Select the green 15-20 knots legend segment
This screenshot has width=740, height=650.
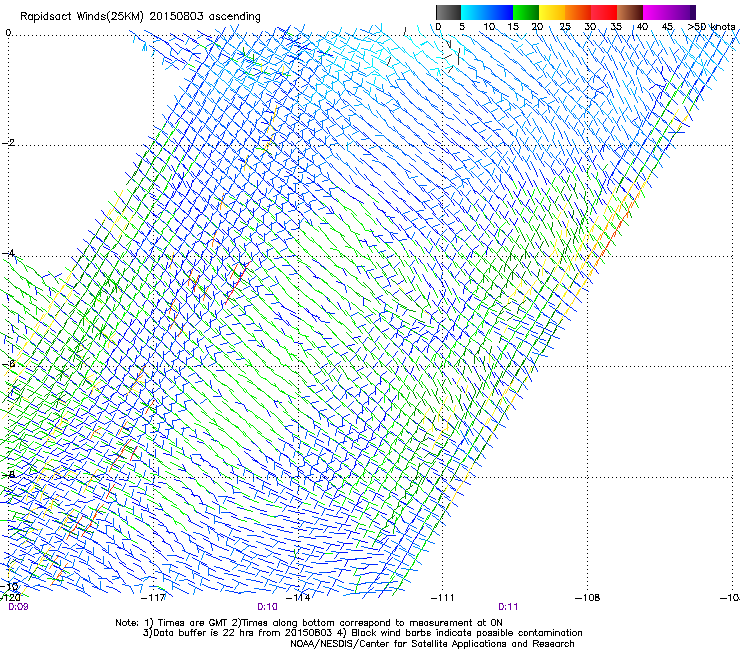coord(526,12)
